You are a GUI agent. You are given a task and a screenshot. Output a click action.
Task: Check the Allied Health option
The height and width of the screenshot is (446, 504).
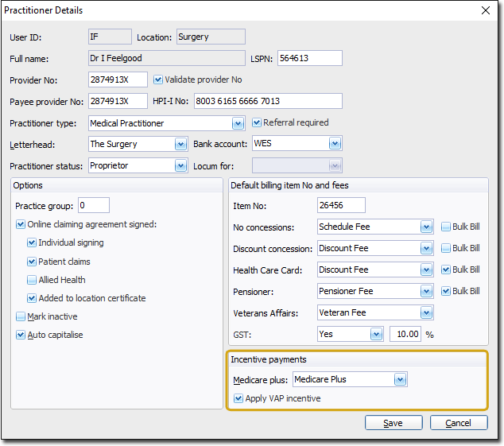pyautogui.click(x=32, y=280)
